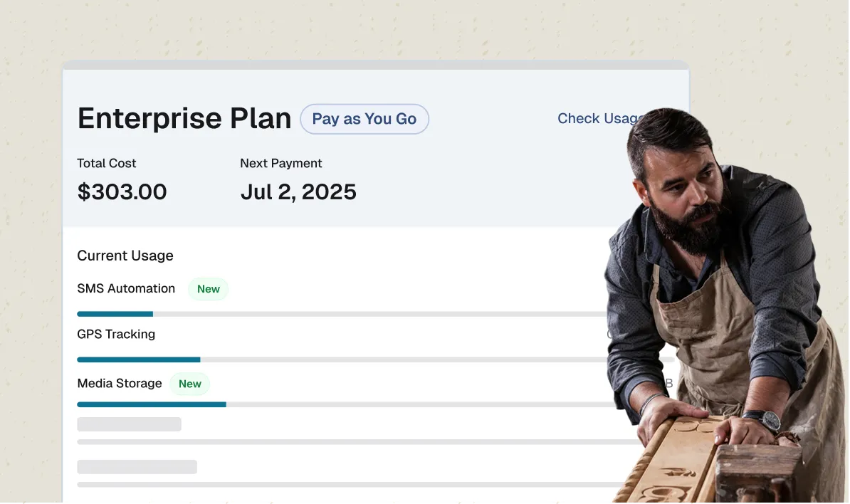Click the Total Cost label
Image resolution: width=850 pixels, height=504 pixels.
pos(107,163)
